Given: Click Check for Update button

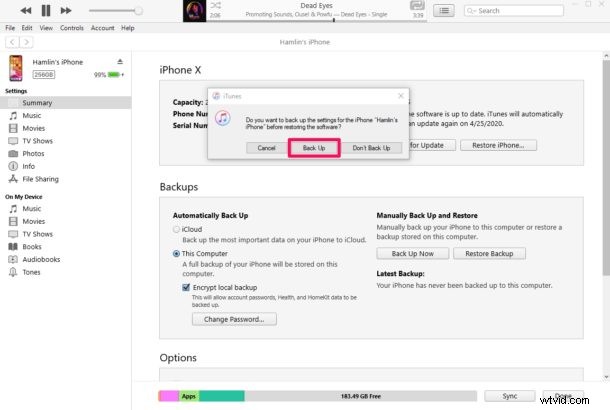Looking at the screenshot, I should 432,145.
